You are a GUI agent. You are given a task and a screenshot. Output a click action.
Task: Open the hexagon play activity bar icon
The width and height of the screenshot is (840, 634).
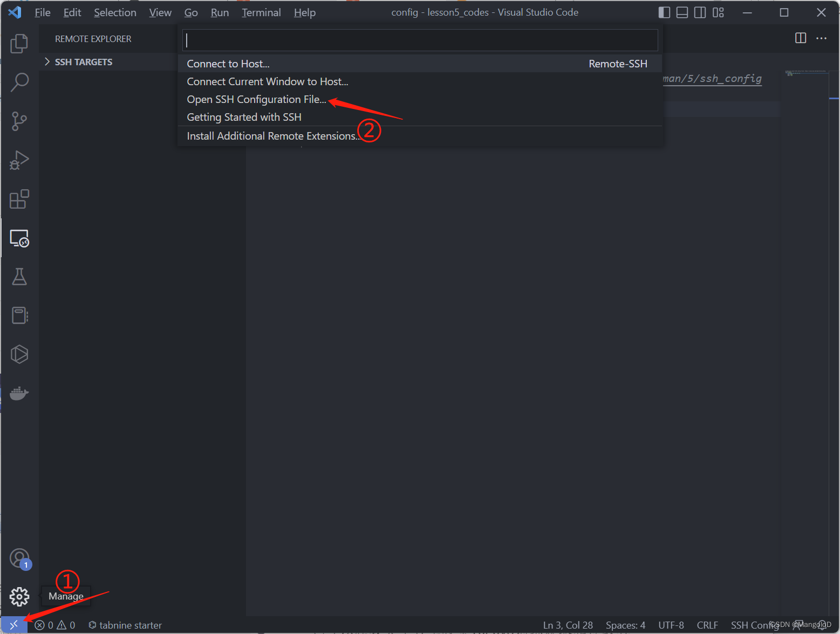19,354
